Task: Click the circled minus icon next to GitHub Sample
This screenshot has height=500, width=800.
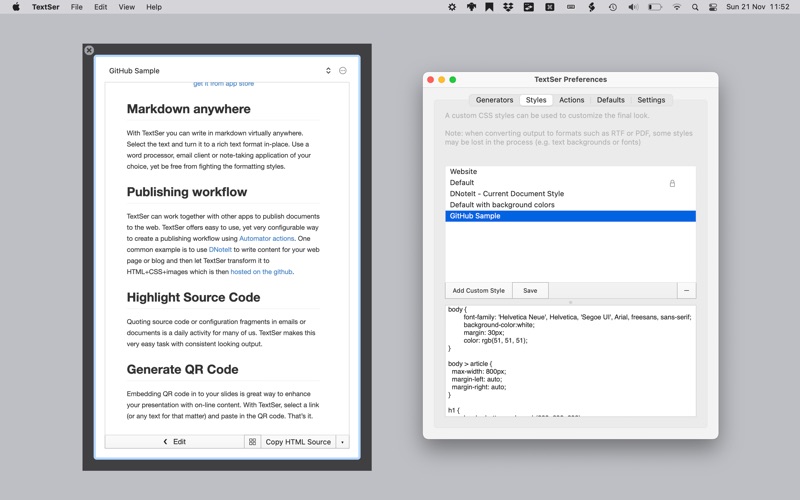Action: point(343,71)
